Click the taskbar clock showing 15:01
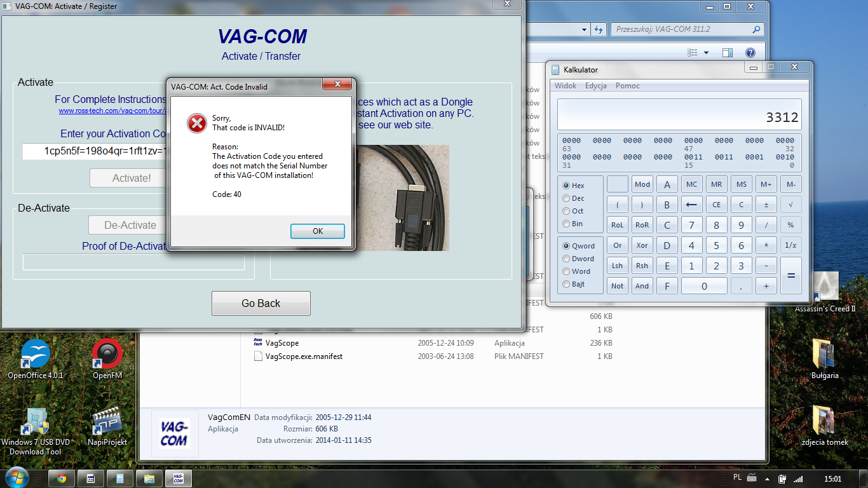Image resolution: width=868 pixels, height=488 pixels. 832,478
